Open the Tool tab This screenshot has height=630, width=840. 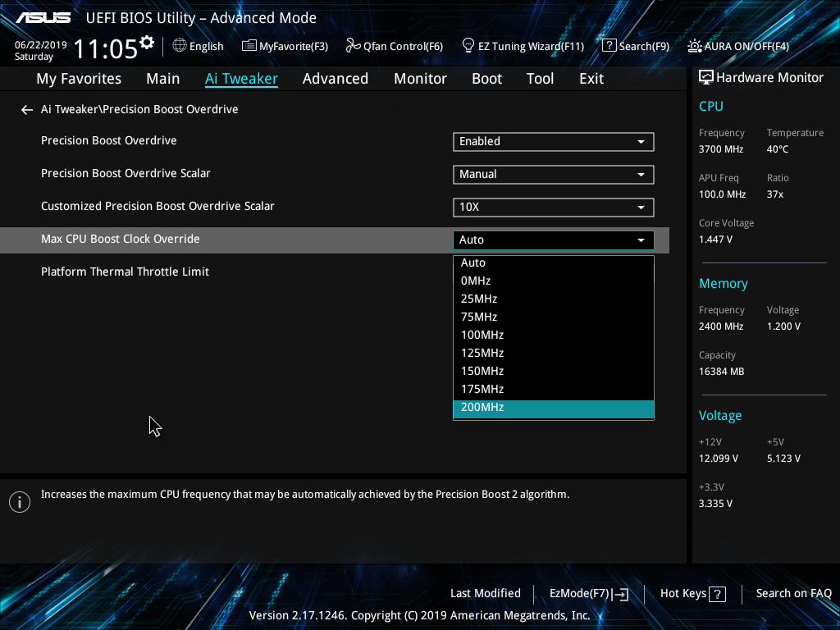540,79
